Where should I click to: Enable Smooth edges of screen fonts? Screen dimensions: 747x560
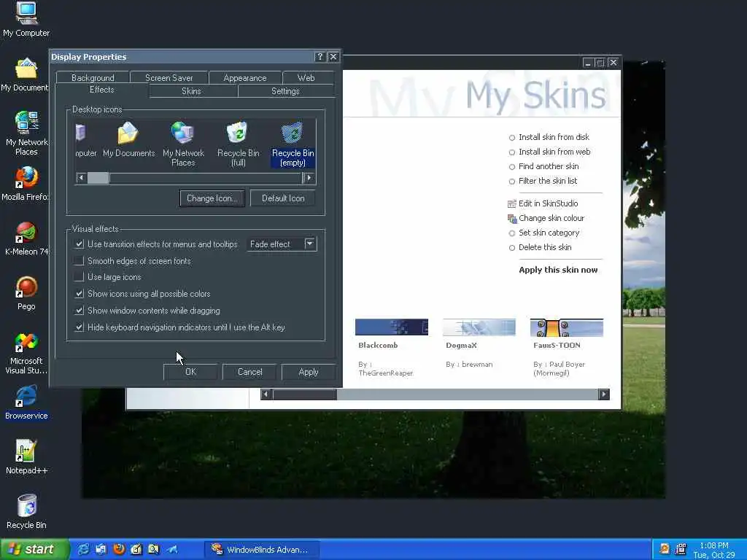79,260
